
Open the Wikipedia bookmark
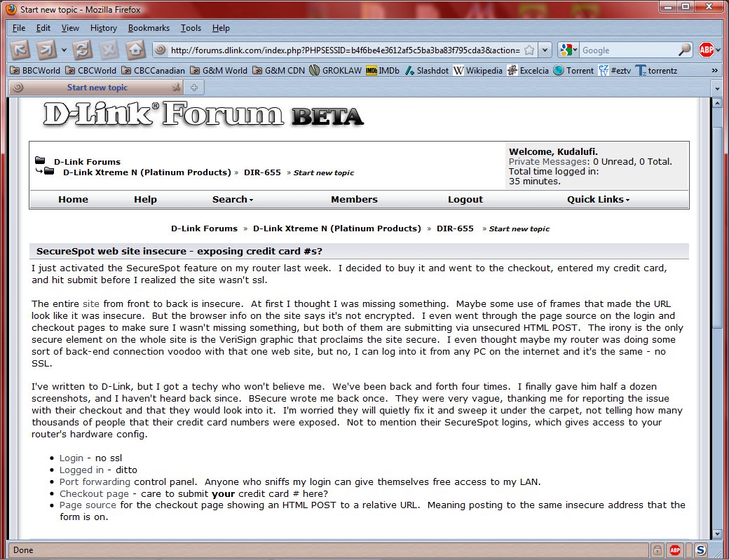coord(478,71)
